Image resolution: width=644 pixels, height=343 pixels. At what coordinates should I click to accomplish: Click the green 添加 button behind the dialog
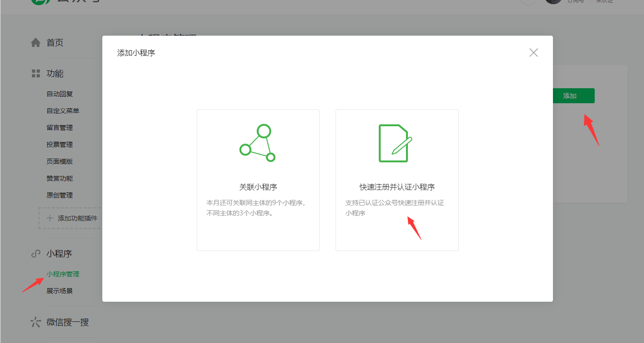574,96
